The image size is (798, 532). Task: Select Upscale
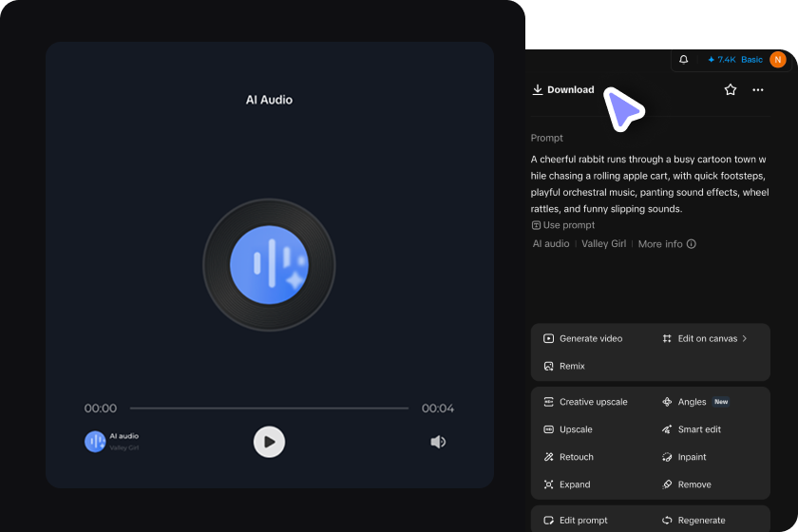[568, 429]
